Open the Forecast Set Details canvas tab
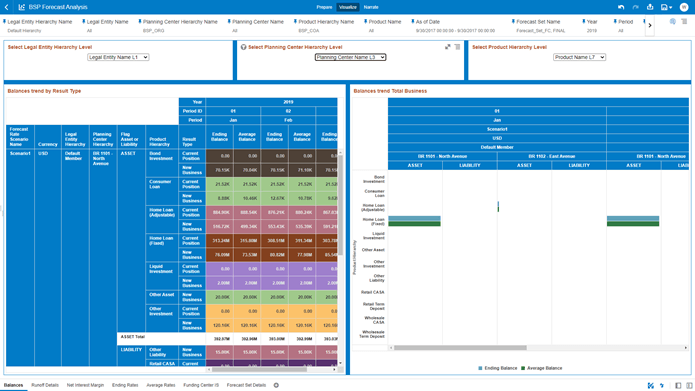The image size is (695, 391). (x=246, y=385)
